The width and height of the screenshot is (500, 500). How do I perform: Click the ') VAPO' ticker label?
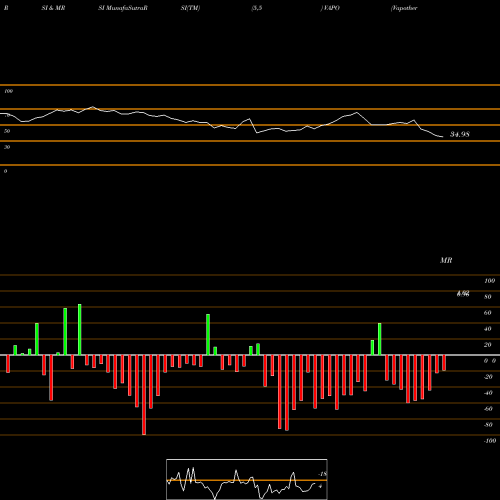click(330, 8)
